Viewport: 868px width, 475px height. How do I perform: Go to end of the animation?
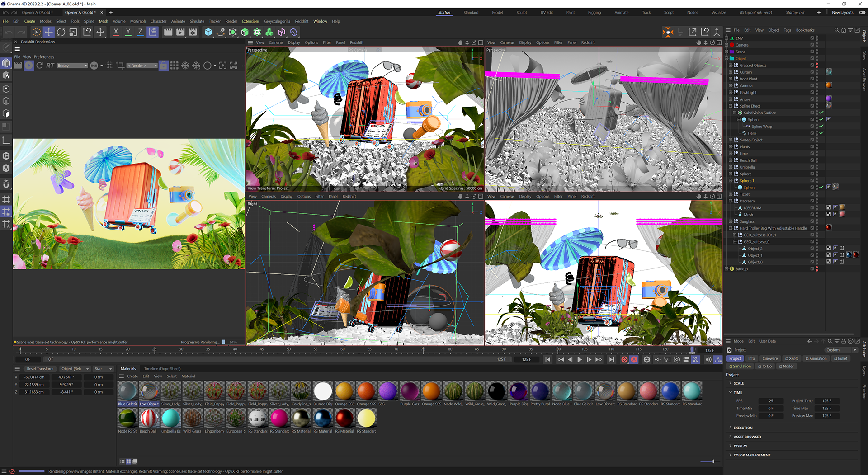click(611, 360)
